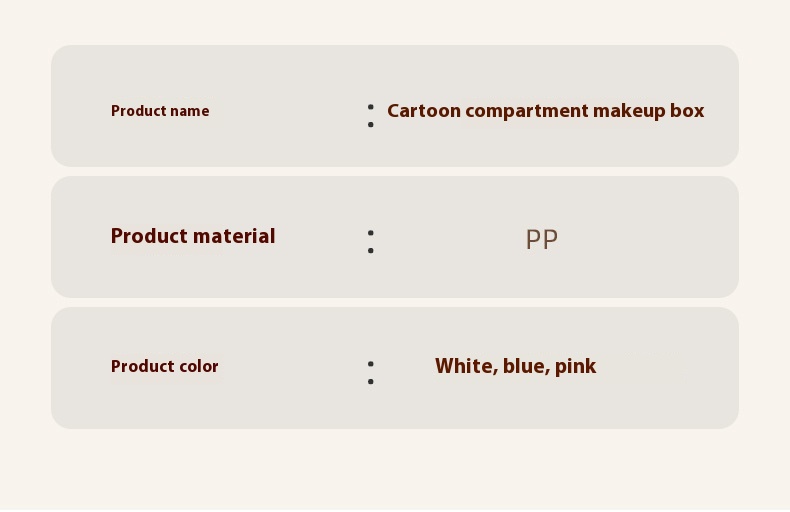Click the word "blue" in the color values
This screenshot has width=790, height=512.
525,366
